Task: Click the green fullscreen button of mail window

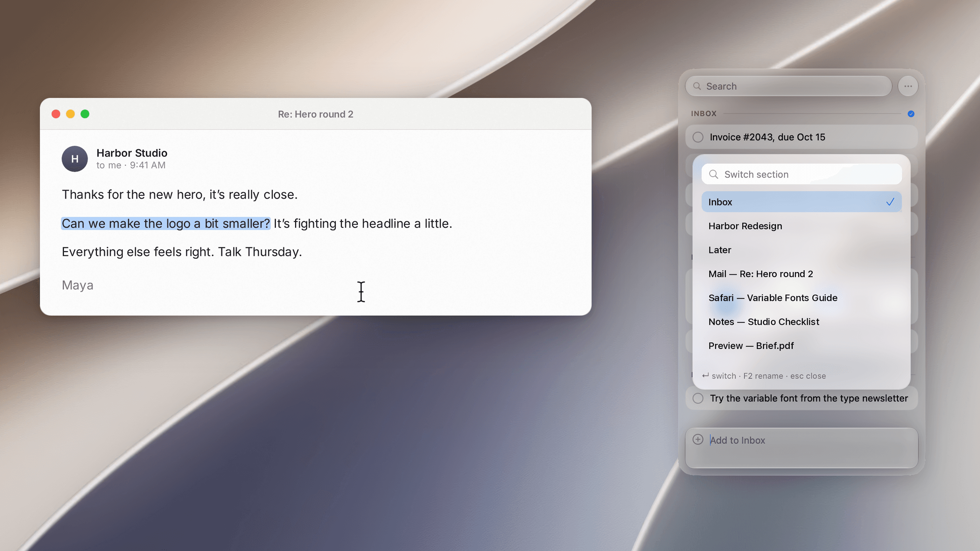Action: coord(85,114)
